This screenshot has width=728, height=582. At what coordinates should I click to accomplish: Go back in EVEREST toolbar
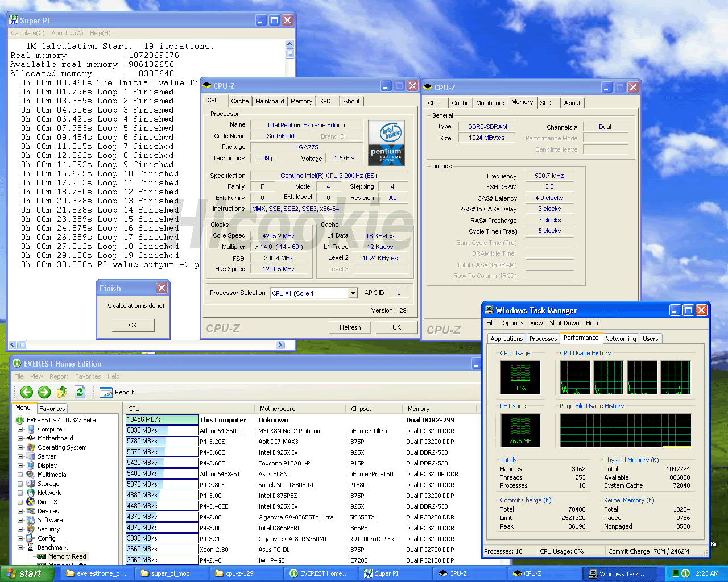(26, 392)
